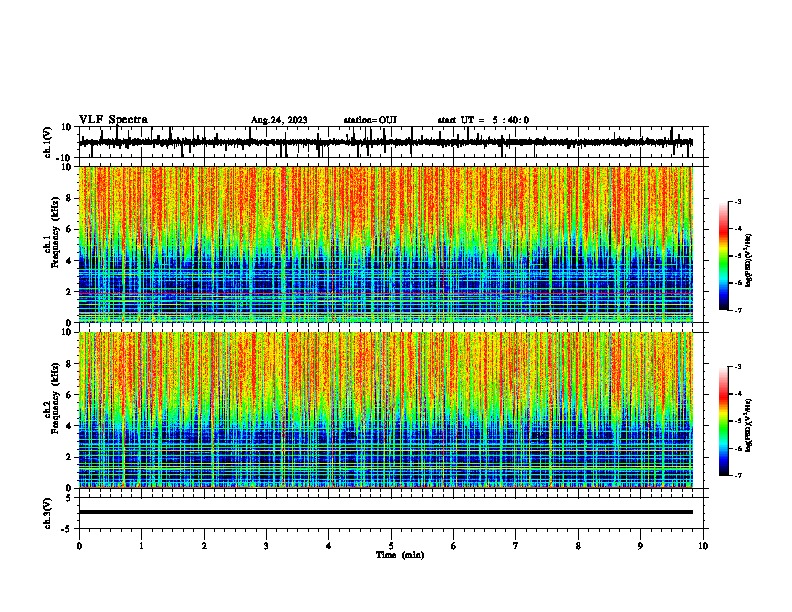This screenshot has width=792, height=612.
Task: Click the 'start UT = 5:40:0' text
Action: click(x=483, y=120)
